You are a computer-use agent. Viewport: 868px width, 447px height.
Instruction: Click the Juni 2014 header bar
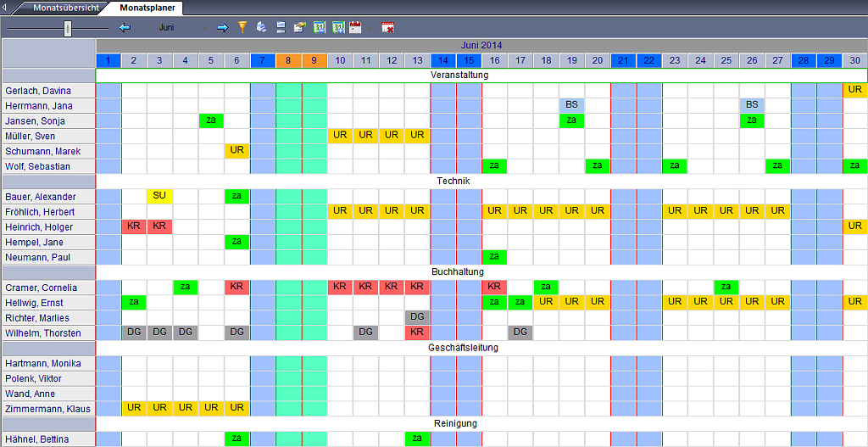(x=481, y=46)
